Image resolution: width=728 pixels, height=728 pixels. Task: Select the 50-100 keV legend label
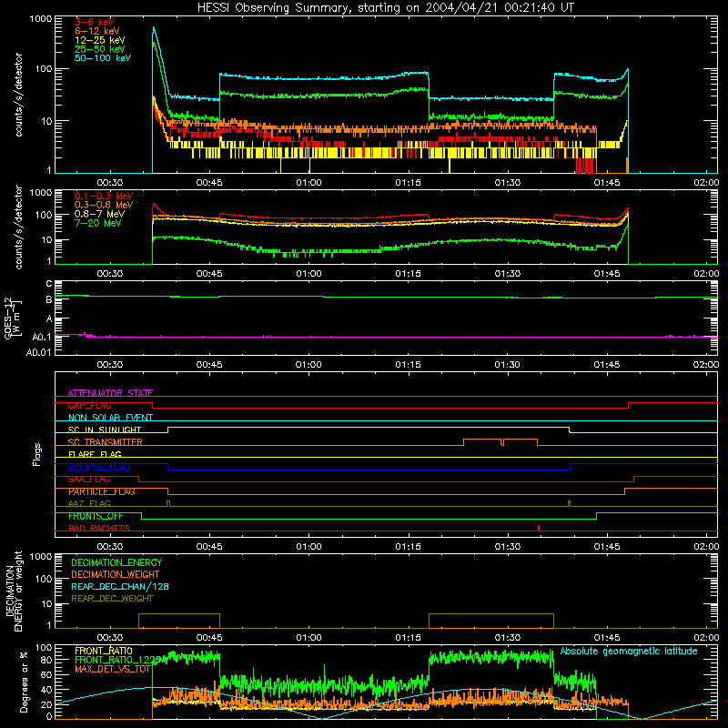[x=103, y=58]
